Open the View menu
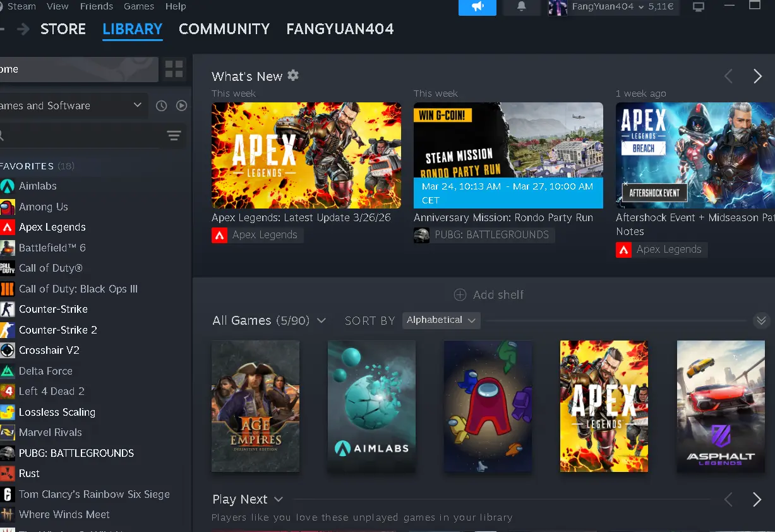The image size is (775, 532). 57,6
